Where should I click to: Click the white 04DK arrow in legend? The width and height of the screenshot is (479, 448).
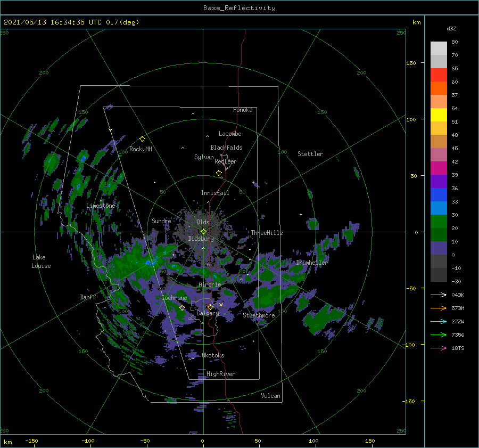[439, 295]
